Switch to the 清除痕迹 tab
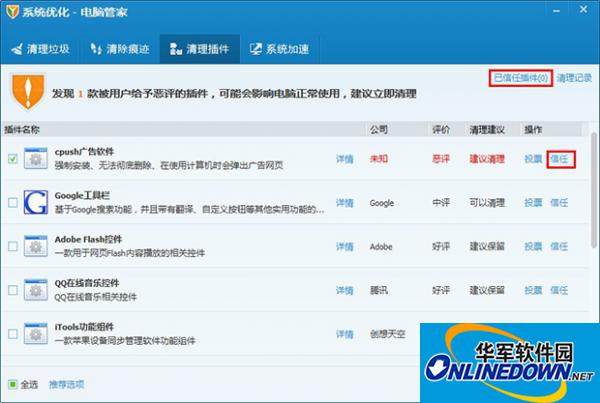The height and width of the screenshot is (403, 600). (119, 49)
